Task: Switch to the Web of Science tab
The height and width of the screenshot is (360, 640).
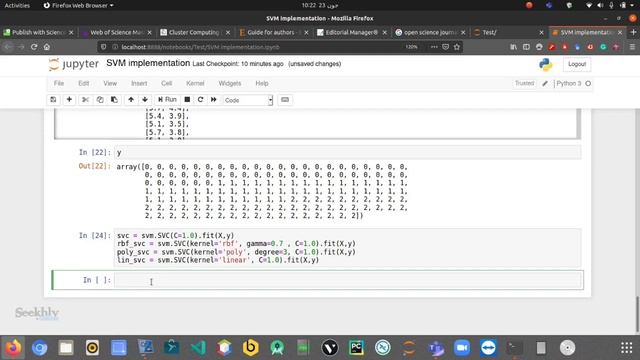Action: tap(117, 32)
